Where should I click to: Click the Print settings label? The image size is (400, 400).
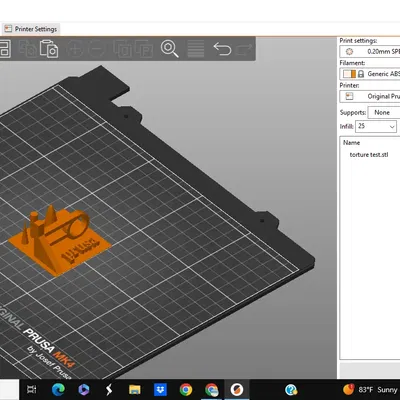[x=358, y=41]
